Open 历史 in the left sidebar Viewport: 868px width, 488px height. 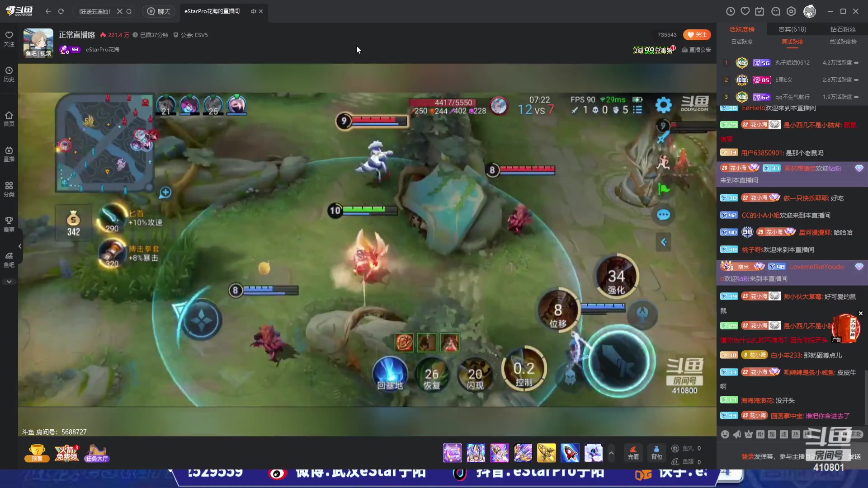(x=9, y=74)
